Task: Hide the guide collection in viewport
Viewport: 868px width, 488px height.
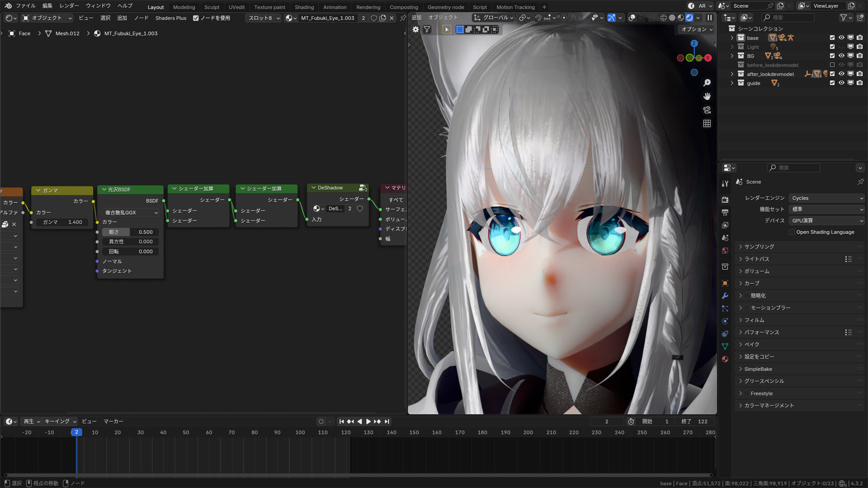Action: point(841,83)
